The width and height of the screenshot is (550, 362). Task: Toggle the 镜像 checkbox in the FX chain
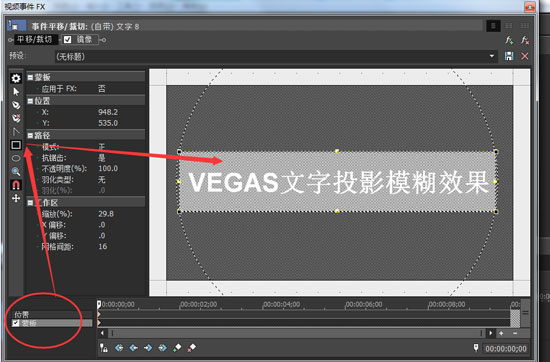pyautogui.click(x=68, y=40)
